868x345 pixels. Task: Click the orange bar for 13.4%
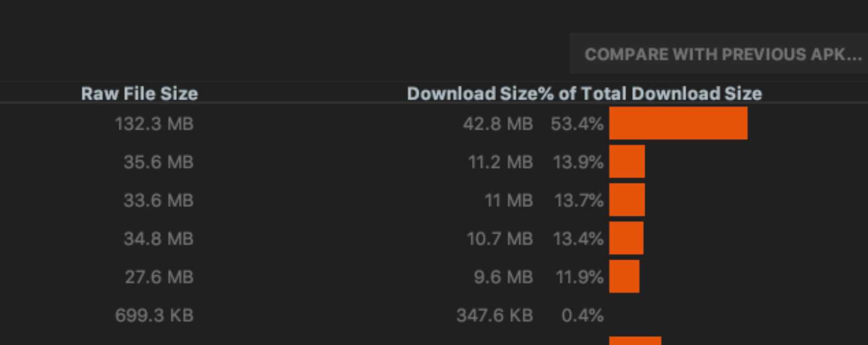click(x=626, y=238)
